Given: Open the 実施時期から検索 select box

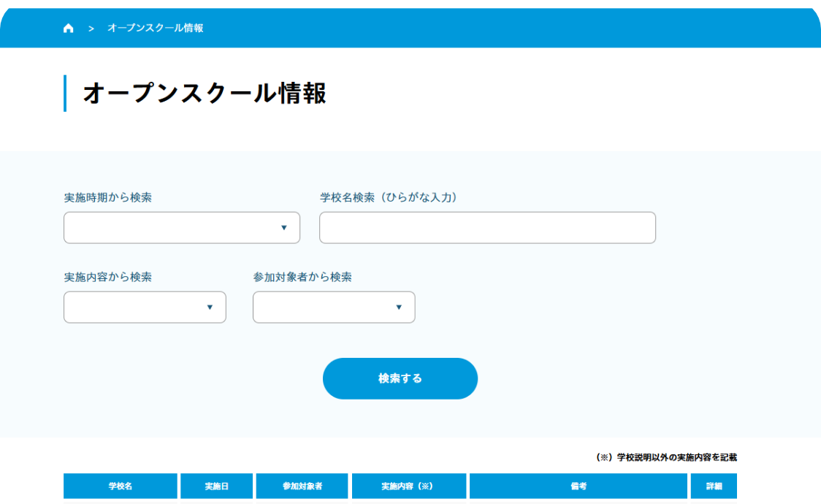Looking at the screenshot, I should click(x=181, y=228).
